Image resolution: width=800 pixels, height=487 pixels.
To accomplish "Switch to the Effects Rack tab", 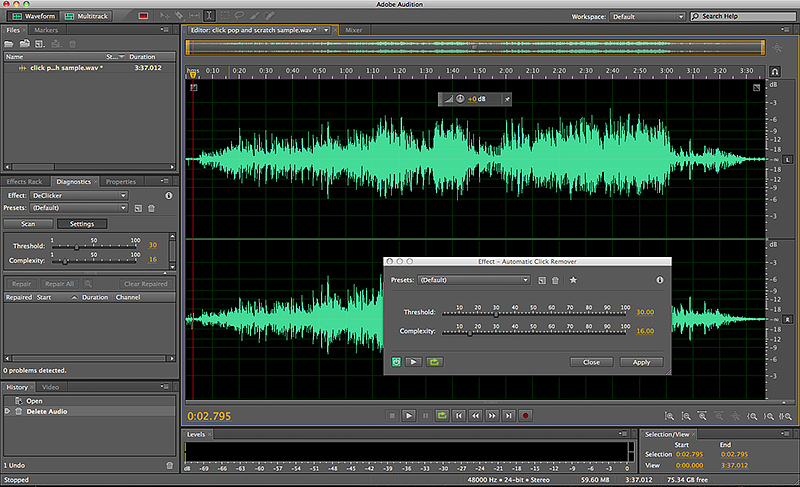I will point(24,181).
